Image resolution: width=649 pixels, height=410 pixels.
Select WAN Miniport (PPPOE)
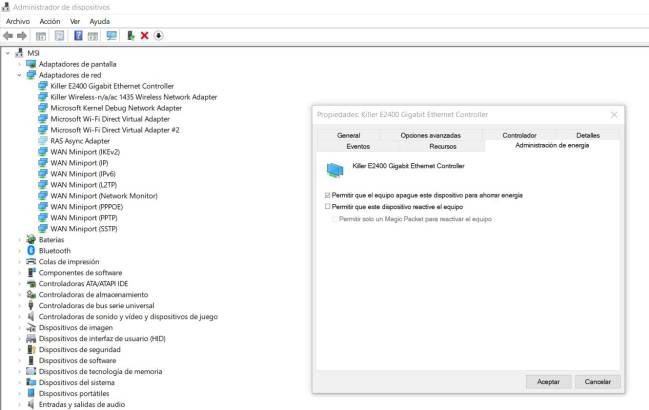tap(87, 207)
